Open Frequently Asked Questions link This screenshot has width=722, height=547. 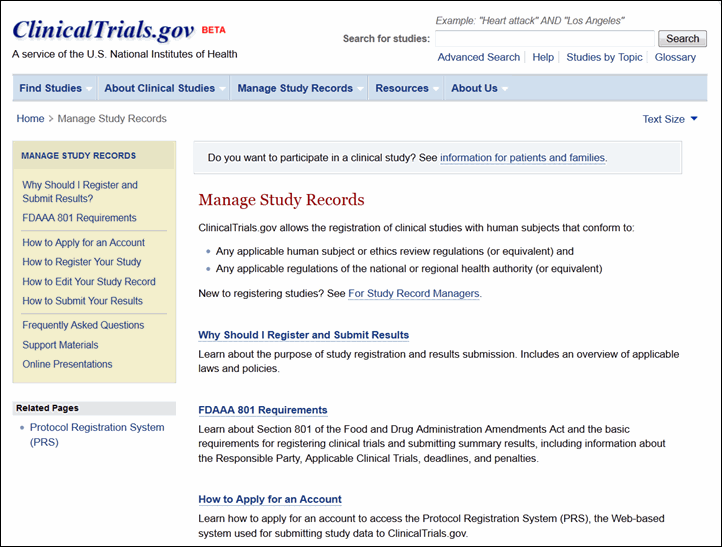[83, 325]
